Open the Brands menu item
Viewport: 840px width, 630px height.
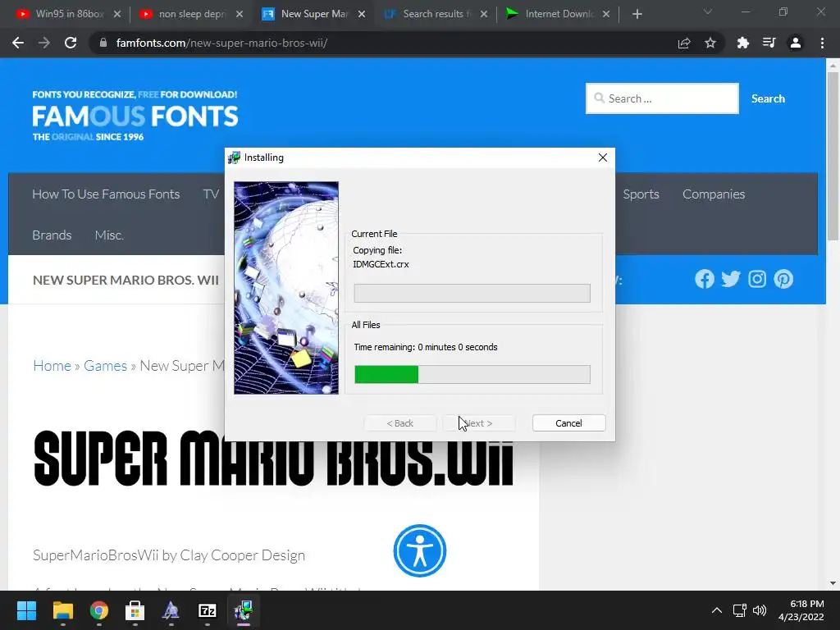52,235
